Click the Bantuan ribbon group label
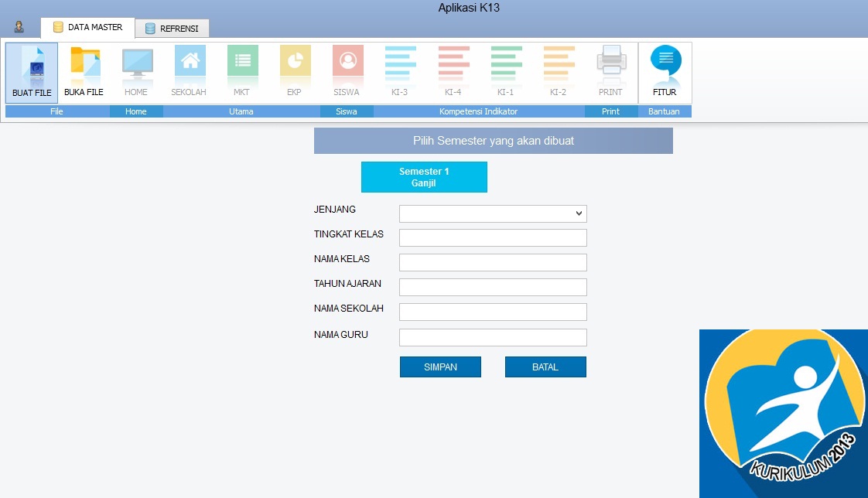The width and height of the screenshot is (868, 498). point(665,111)
